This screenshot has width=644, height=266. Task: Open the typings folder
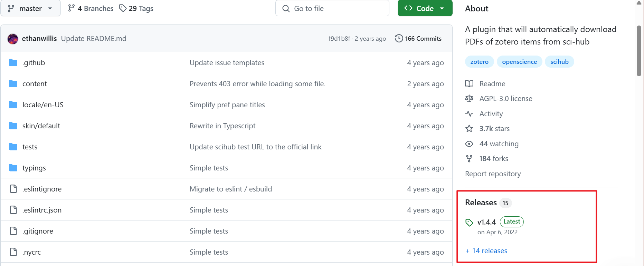[x=34, y=168]
